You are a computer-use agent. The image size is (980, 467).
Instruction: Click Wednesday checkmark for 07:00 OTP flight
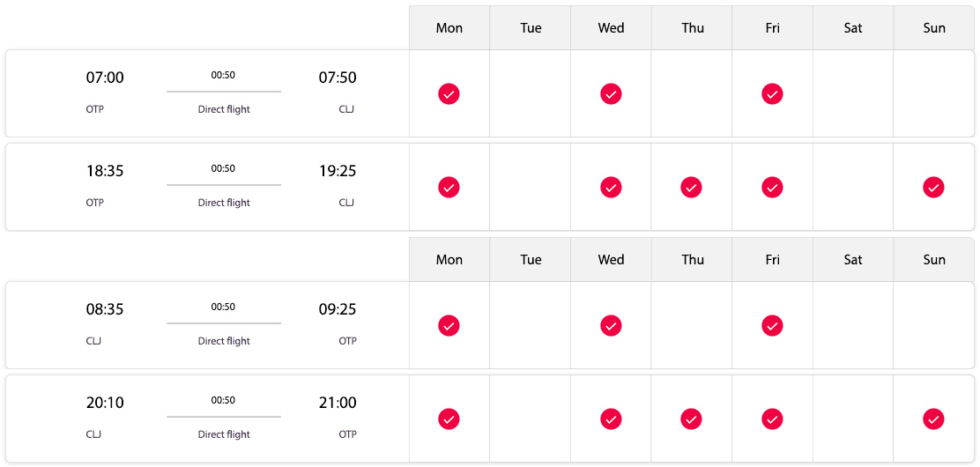[x=611, y=93]
